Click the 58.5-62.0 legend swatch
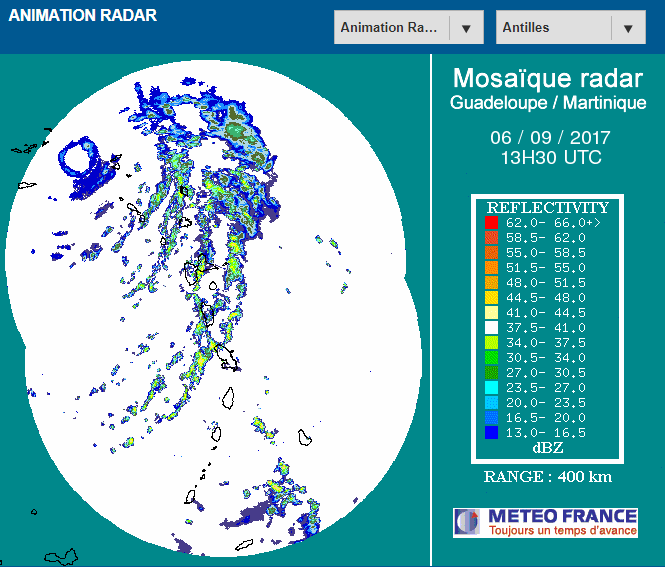The image size is (665, 567). point(491,237)
